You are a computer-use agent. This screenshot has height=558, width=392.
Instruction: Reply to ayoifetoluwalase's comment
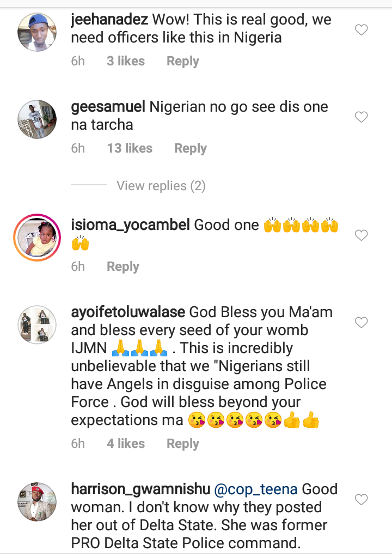pyautogui.click(x=182, y=444)
